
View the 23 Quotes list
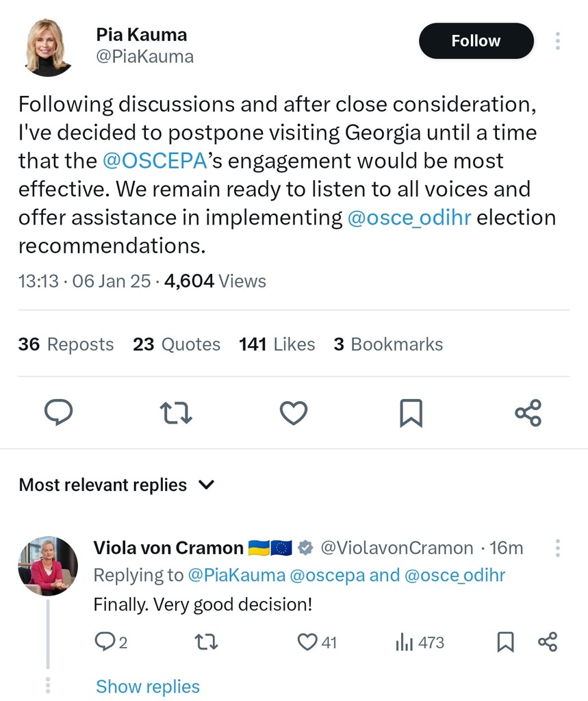pos(177,344)
